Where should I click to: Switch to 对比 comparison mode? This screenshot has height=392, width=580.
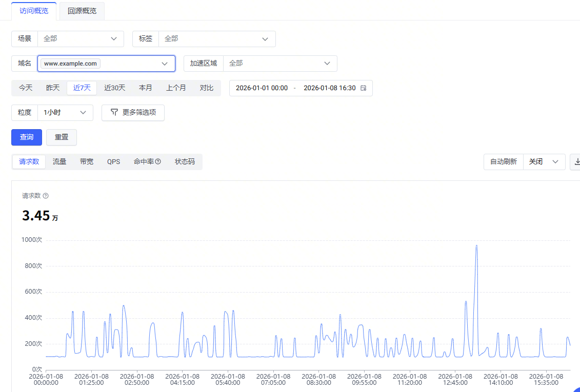(207, 88)
